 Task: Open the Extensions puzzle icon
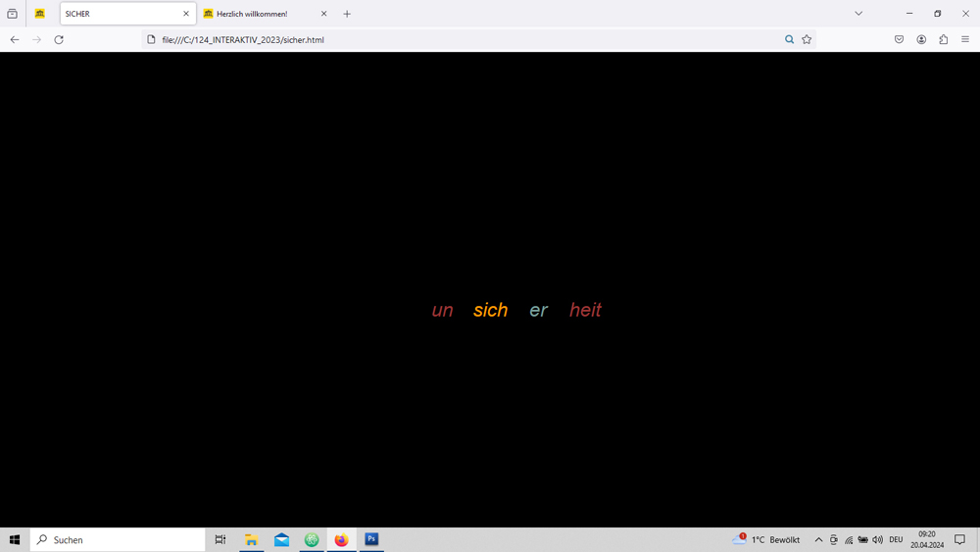(944, 39)
